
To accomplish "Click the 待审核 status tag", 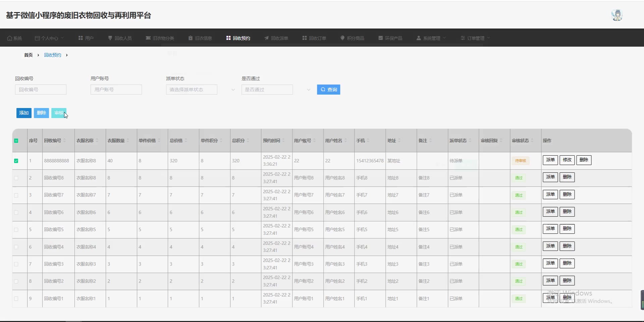I will coord(521,161).
